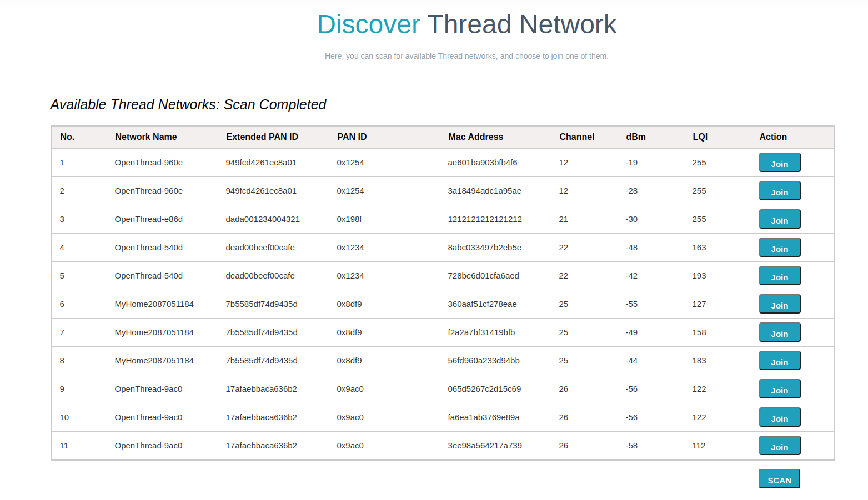
Task: Click OpenThread-960e name in row 1
Action: click(149, 163)
